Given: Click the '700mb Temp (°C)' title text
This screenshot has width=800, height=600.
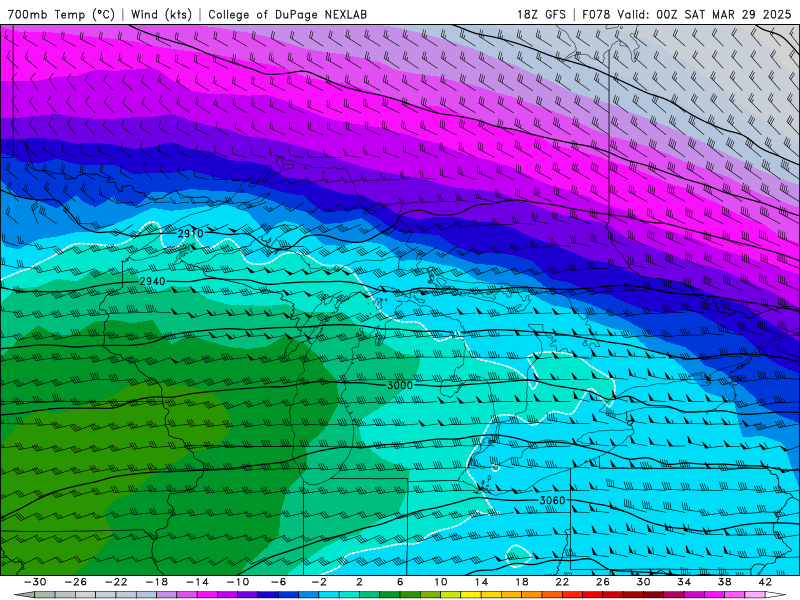Looking at the screenshot, I should click(x=61, y=14).
